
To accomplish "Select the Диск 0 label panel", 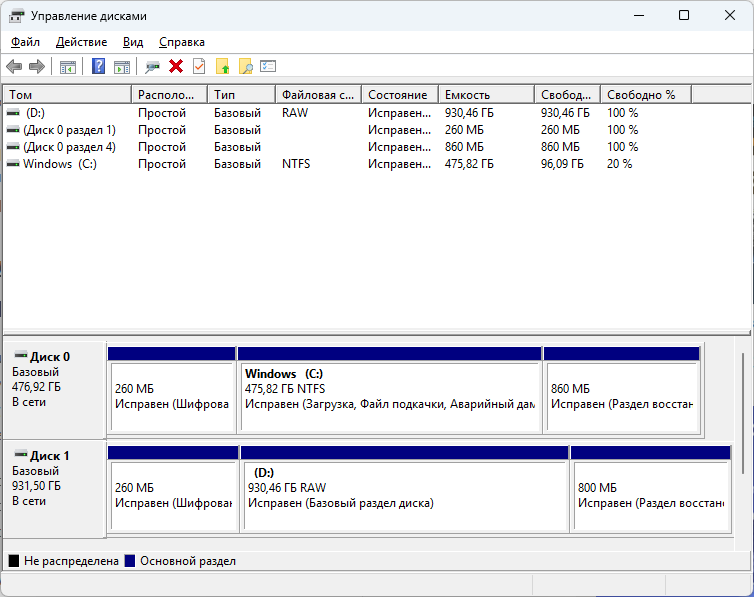I will tap(54, 390).
